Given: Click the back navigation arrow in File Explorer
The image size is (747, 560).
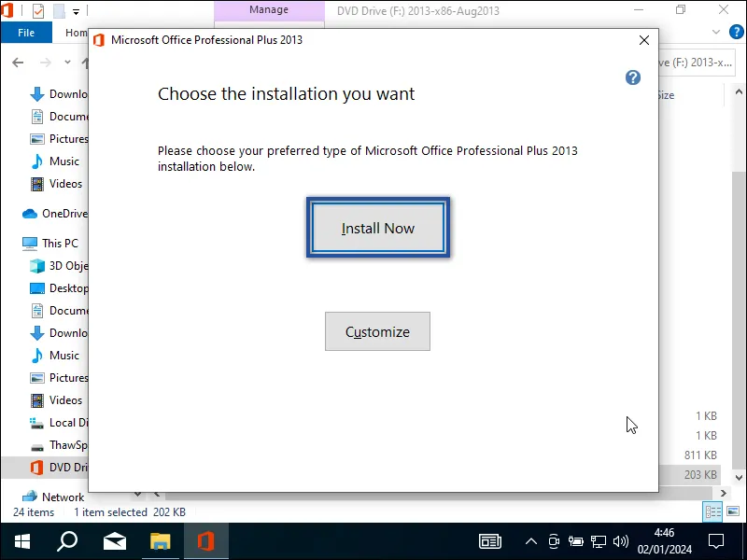Looking at the screenshot, I should (x=18, y=63).
